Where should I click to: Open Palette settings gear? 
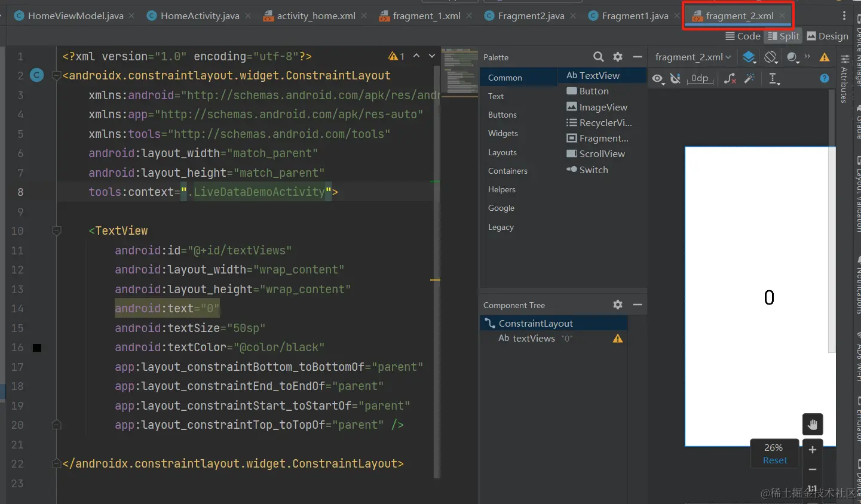[618, 57]
